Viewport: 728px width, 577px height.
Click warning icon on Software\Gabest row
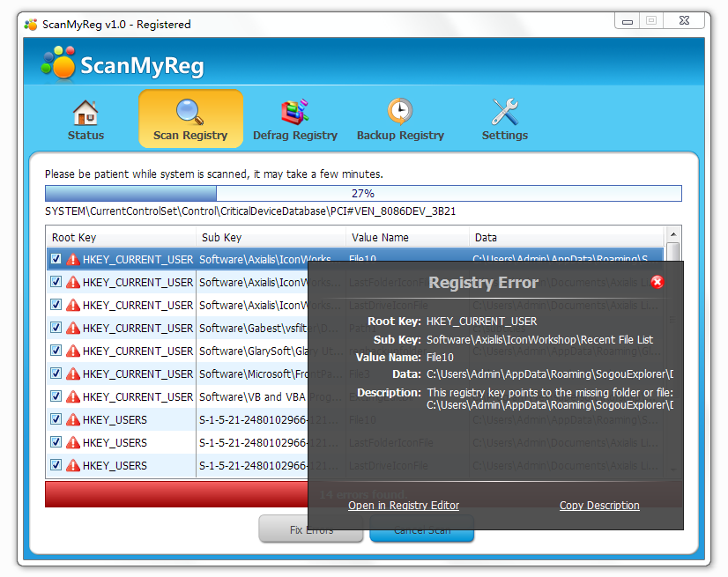(x=73, y=329)
